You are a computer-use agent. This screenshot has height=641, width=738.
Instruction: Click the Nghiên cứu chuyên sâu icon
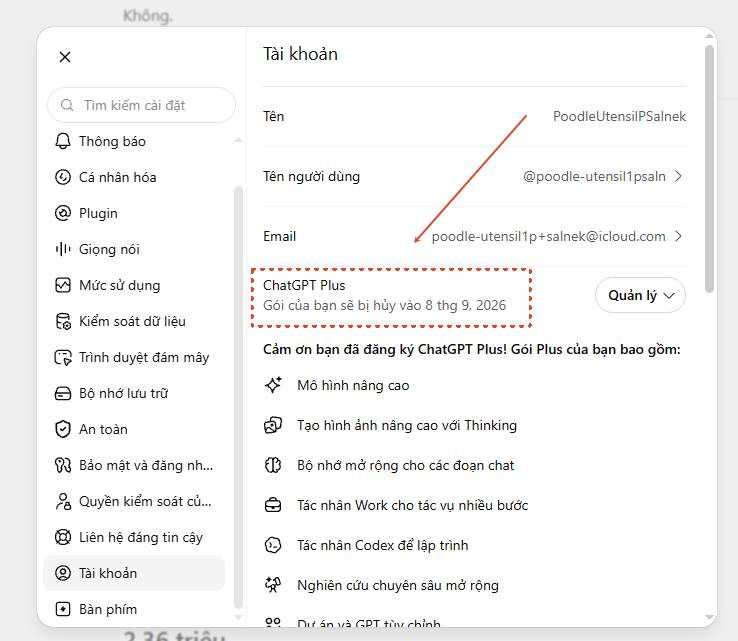click(273, 585)
